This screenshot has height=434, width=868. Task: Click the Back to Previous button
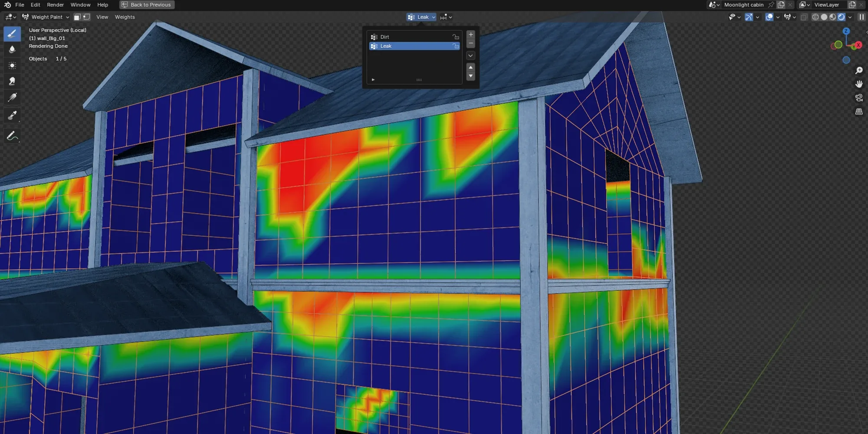(147, 5)
